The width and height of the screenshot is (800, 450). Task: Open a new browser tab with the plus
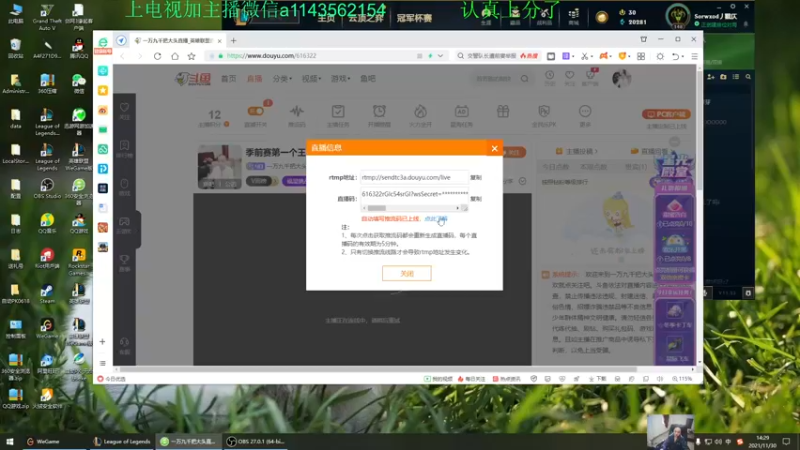tap(233, 41)
